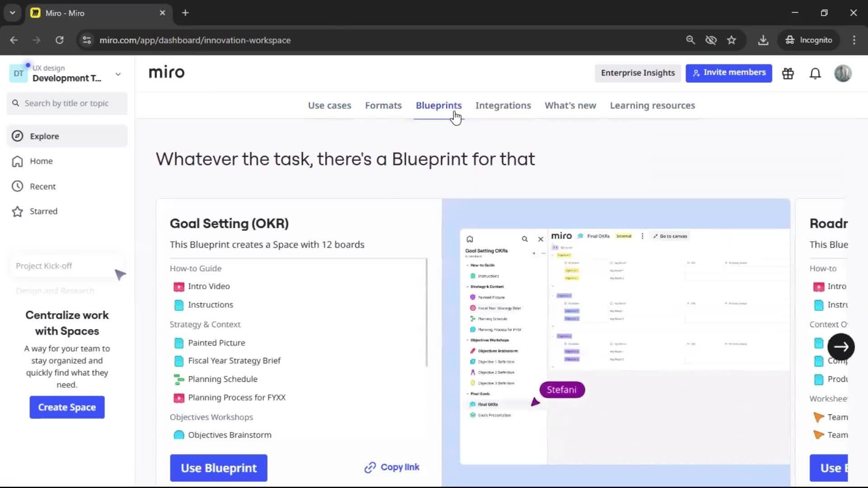
Task: Click the Goal Setting blueprint preview image
Action: pos(616,343)
